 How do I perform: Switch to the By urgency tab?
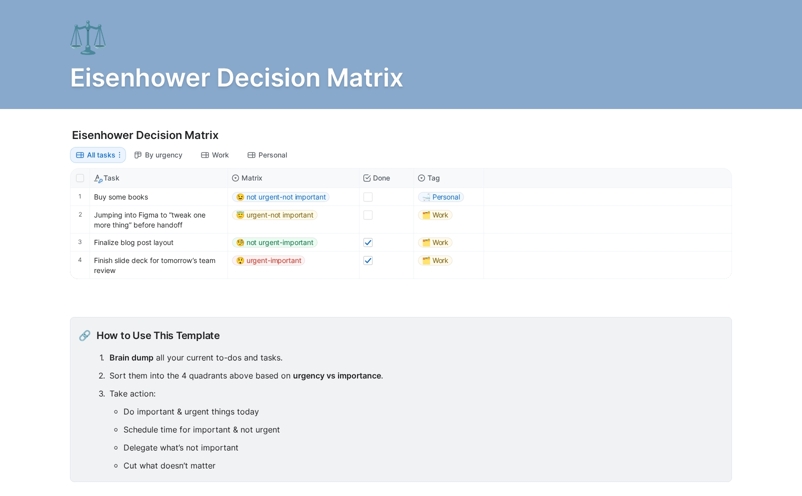pos(158,155)
